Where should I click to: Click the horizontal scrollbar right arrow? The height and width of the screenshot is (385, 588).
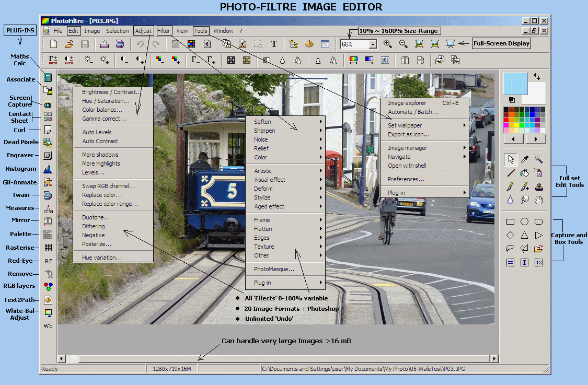(x=494, y=359)
